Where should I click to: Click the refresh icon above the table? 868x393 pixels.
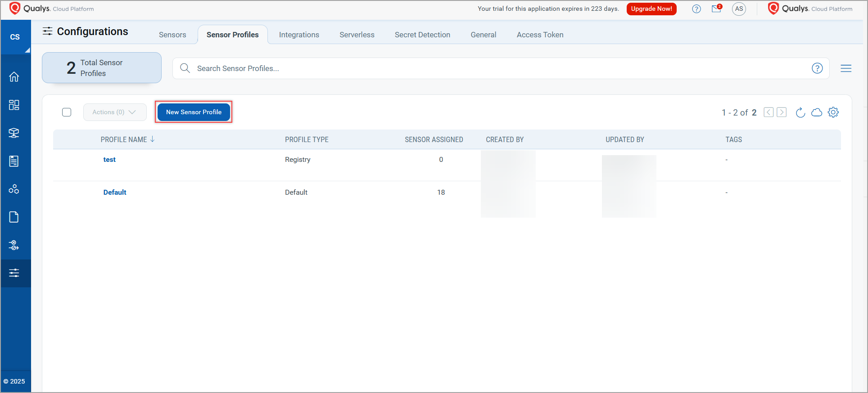800,112
